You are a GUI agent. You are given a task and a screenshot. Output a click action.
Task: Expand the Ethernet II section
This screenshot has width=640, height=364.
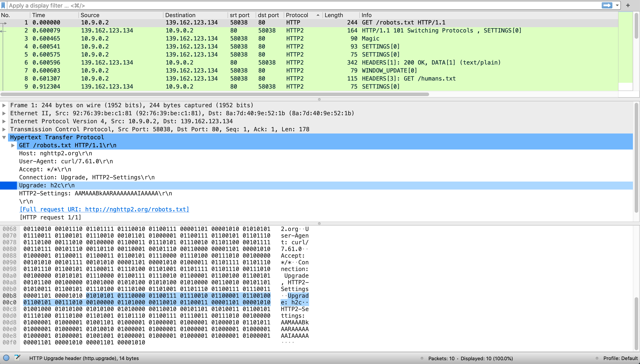pos(4,113)
